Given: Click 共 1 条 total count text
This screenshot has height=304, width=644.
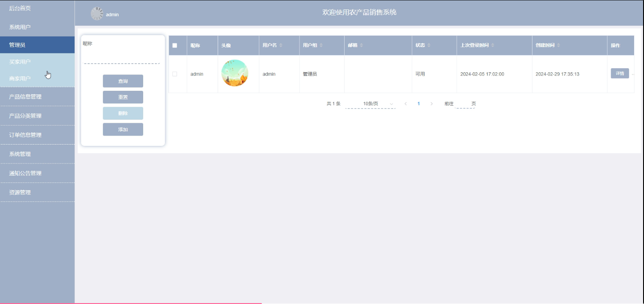Looking at the screenshot, I should pos(333,104).
